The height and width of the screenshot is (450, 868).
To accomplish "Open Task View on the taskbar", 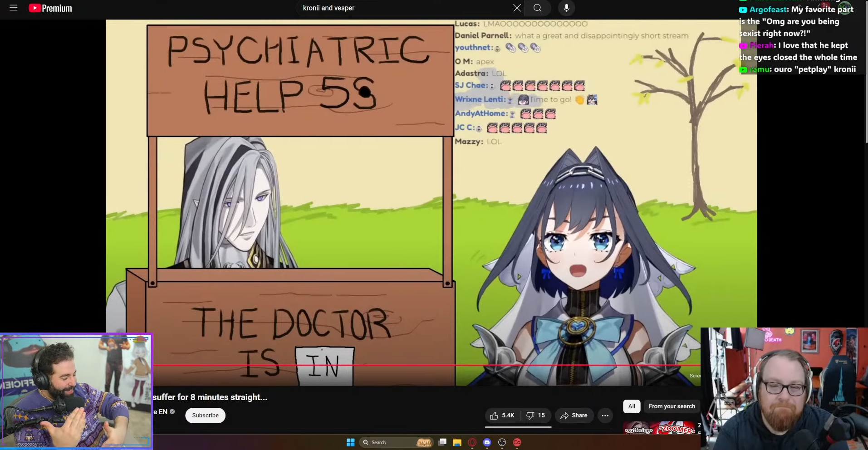I will (x=442, y=442).
